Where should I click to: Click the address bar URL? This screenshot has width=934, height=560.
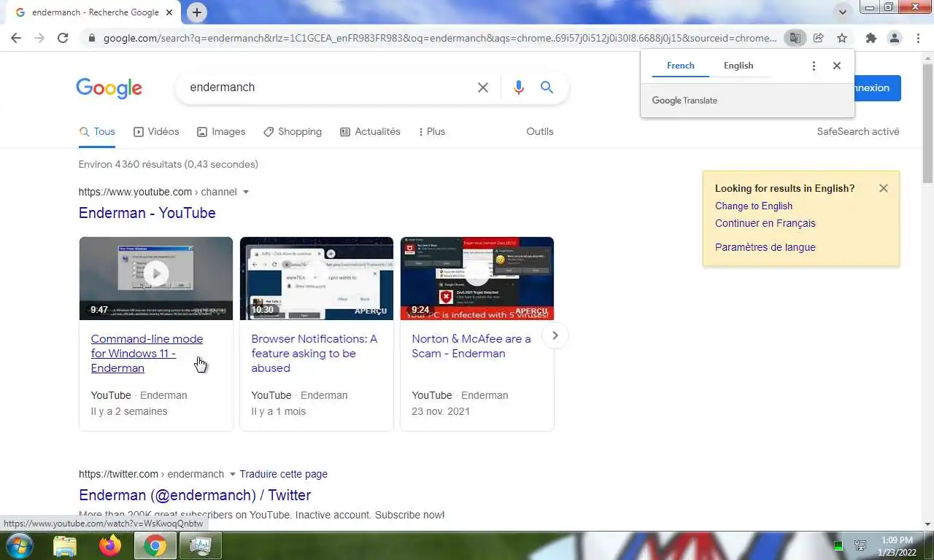(440, 38)
